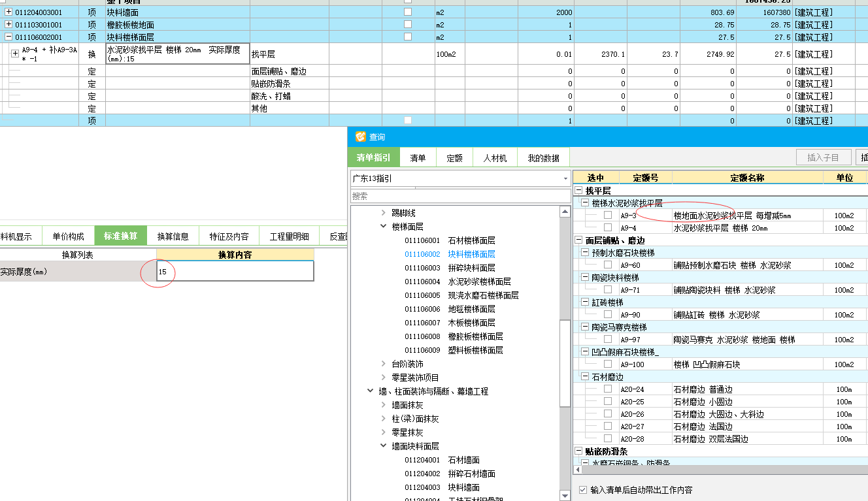Tick the checkbox in row 块料墙面

[408, 12]
